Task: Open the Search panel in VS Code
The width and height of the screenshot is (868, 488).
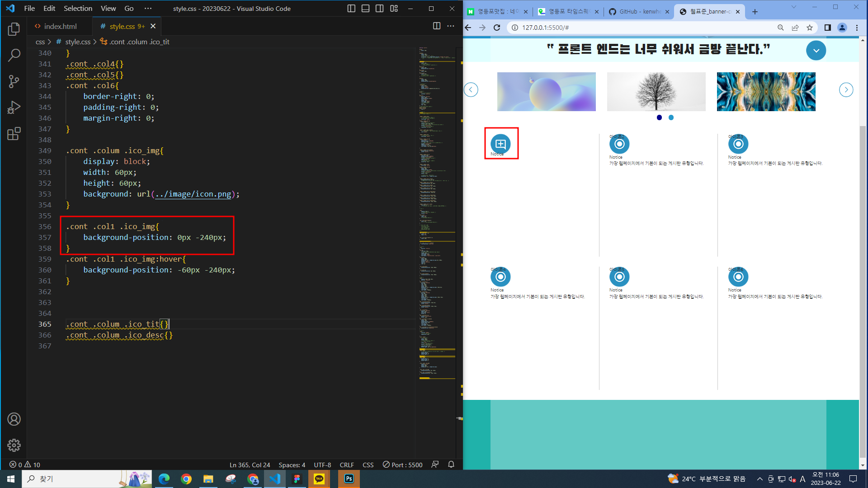Action: point(14,56)
